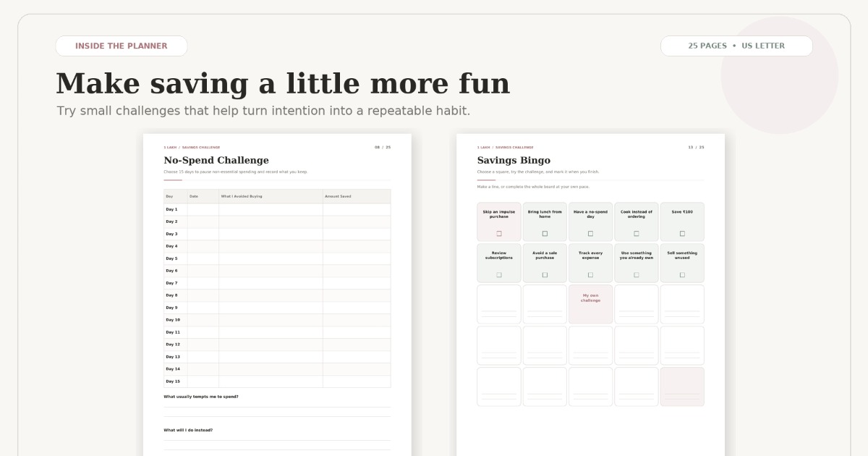Click the page number 08 / 25
Image resolution: width=868 pixels, height=456 pixels.
(383, 147)
